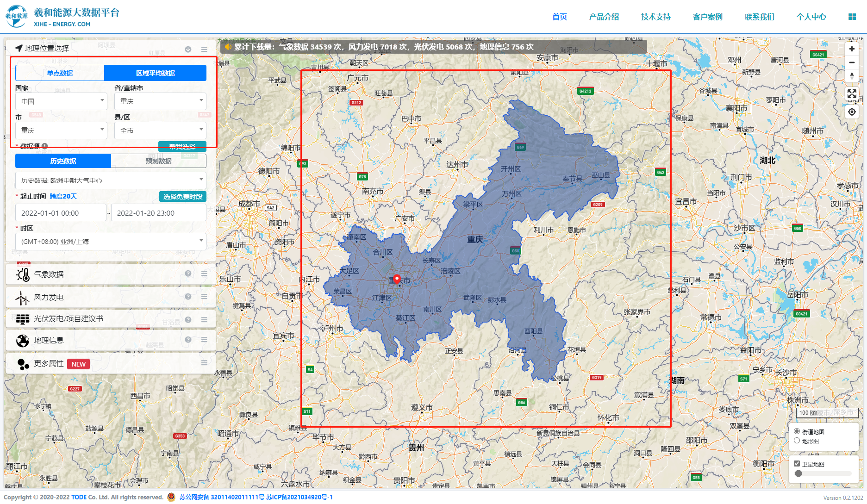Viewport: 867px width, 504px height.
Task: Click the speaker announcement icon
Action: pyautogui.click(x=228, y=47)
